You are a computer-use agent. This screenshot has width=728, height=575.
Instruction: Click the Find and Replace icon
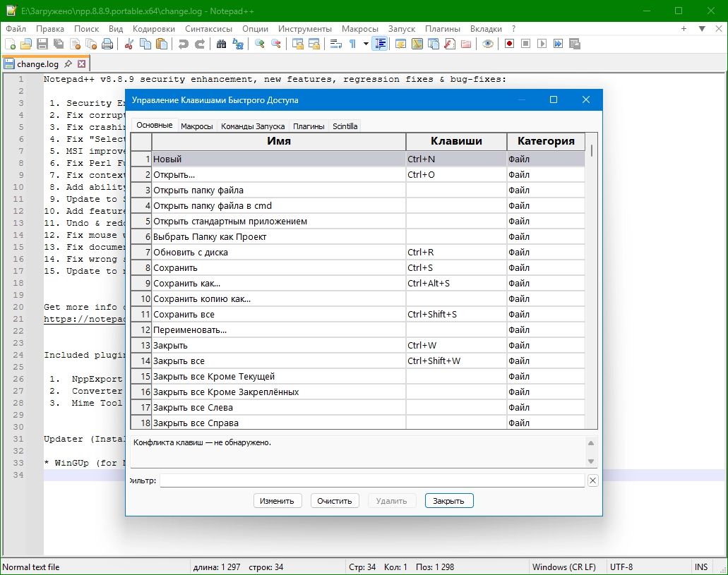coord(238,44)
